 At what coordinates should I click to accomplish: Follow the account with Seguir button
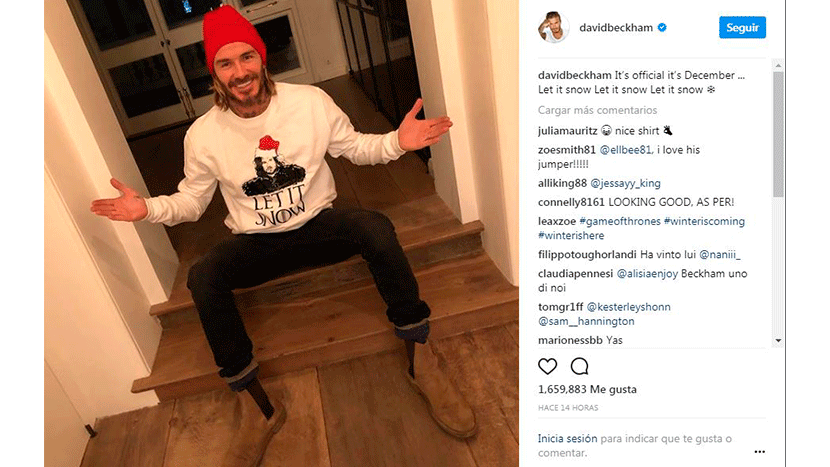coord(742,28)
